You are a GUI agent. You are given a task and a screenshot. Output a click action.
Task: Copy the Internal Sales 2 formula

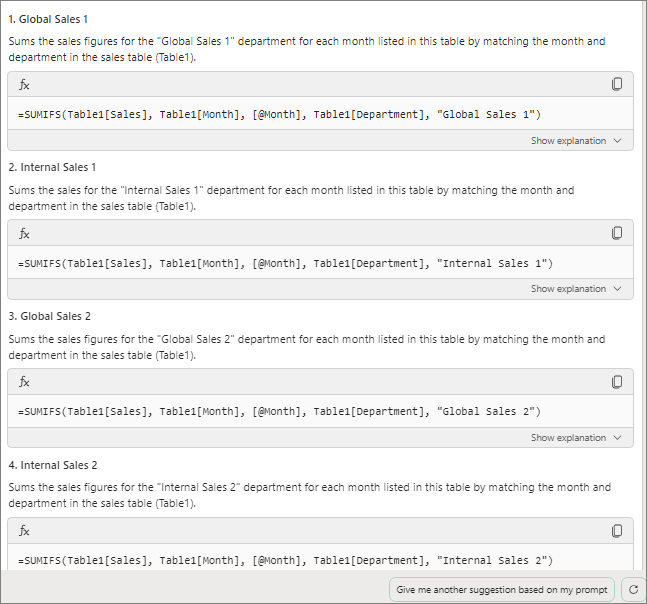coord(616,531)
